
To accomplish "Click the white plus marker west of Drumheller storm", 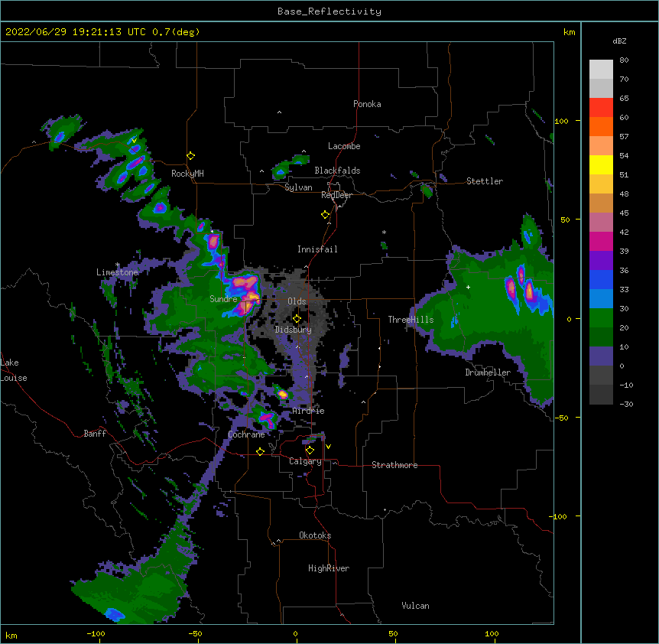I will (468, 287).
